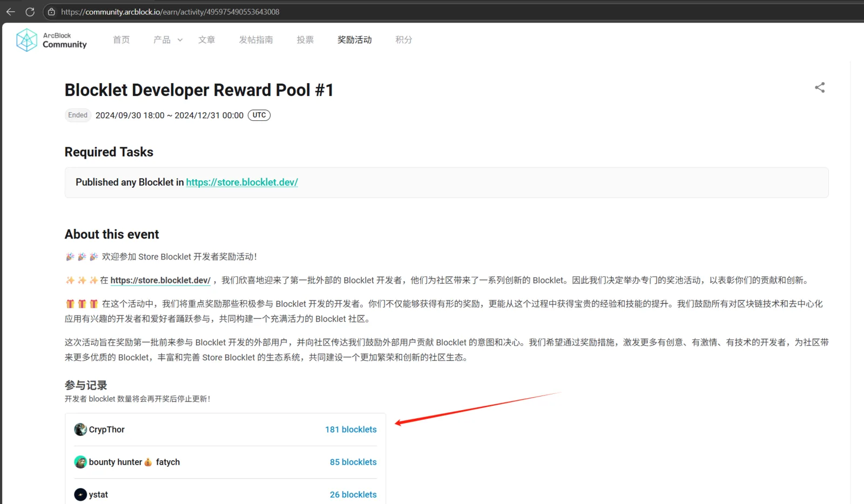Share this event using the share icon
Image resolution: width=864 pixels, height=504 pixels.
(x=820, y=87)
